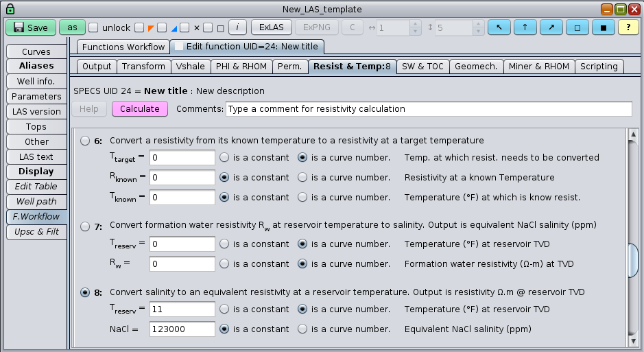Click the R known value field

[x=182, y=178]
